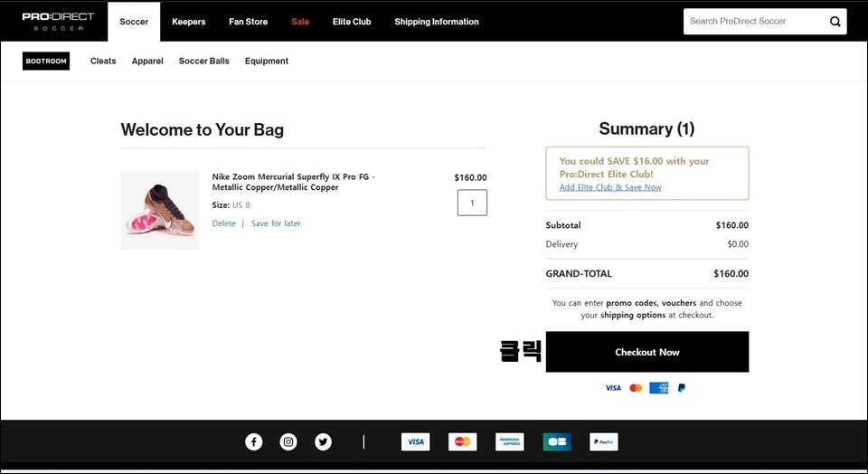The image size is (868, 474).
Task: Click the Mastercard logo under Checkout Now
Action: [x=636, y=388]
